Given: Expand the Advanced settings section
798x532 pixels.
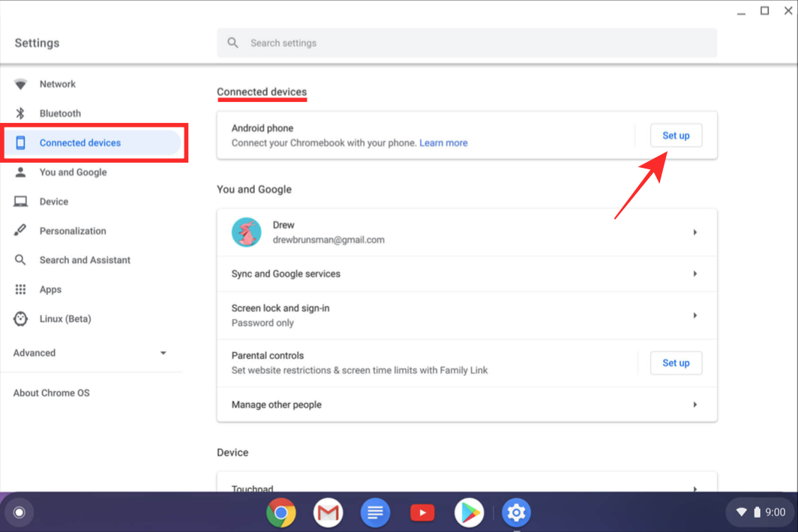Looking at the screenshot, I should (x=91, y=353).
